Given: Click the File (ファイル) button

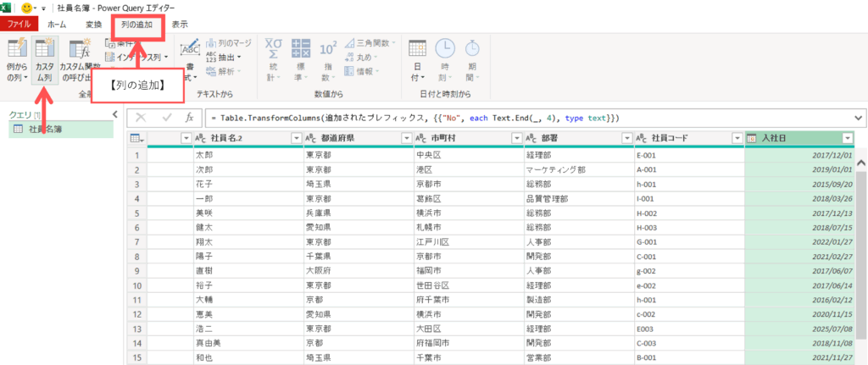Looking at the screenshot, I should (19, 25).
